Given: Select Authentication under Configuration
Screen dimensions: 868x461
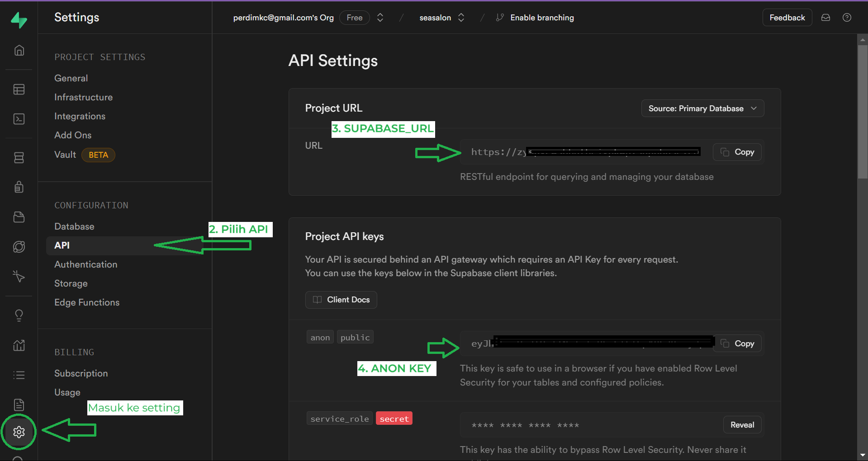Looking at the screenshot, I should (x=85, y=264).
